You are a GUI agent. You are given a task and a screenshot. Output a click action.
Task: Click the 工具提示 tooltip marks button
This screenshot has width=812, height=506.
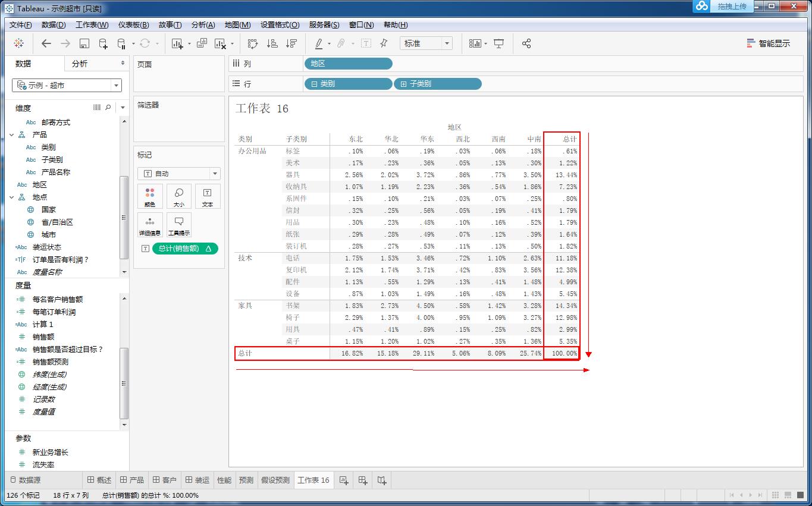click(179, 225)
